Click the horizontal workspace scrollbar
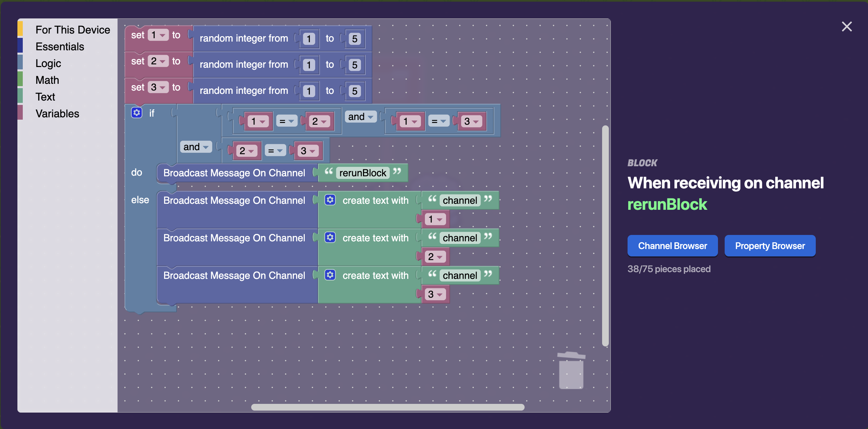 (x=387, y=407)
